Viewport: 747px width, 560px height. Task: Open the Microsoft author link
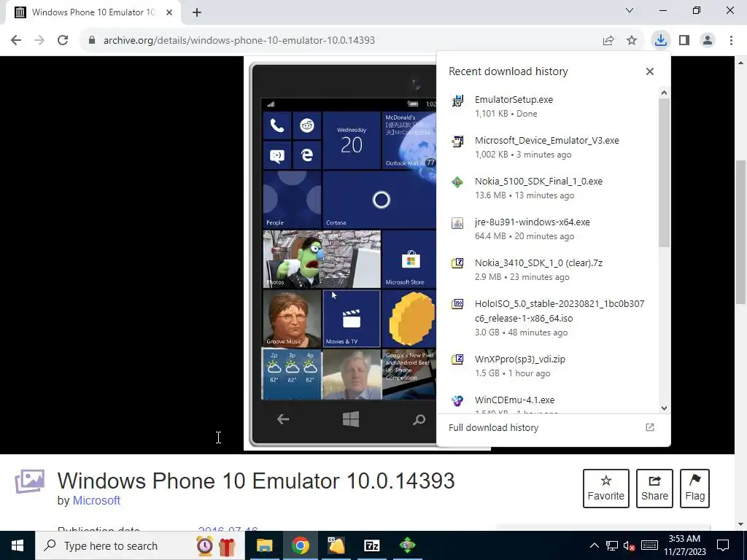pyautogui.click(x=96, y=500)
